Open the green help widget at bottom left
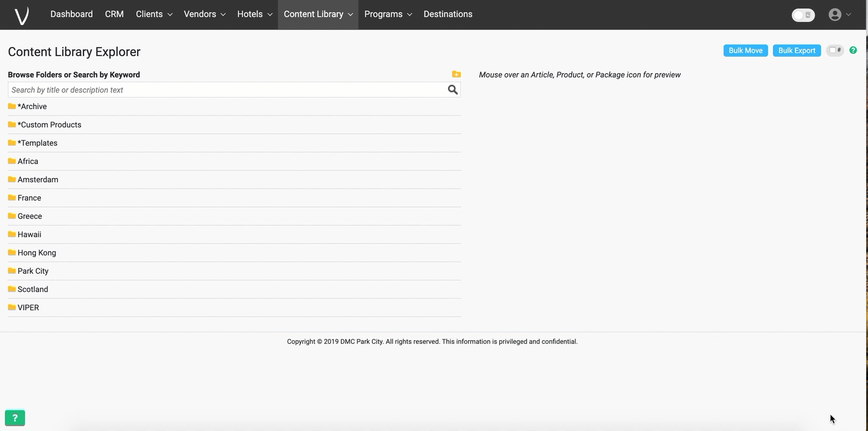 pyautogui.click(x=15, y=418)
